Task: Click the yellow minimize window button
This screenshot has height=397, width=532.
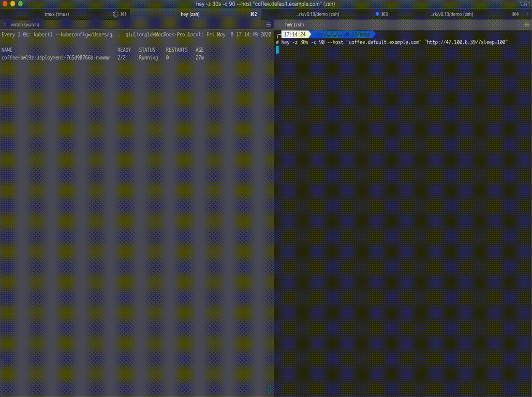Action: pos(12,4)
